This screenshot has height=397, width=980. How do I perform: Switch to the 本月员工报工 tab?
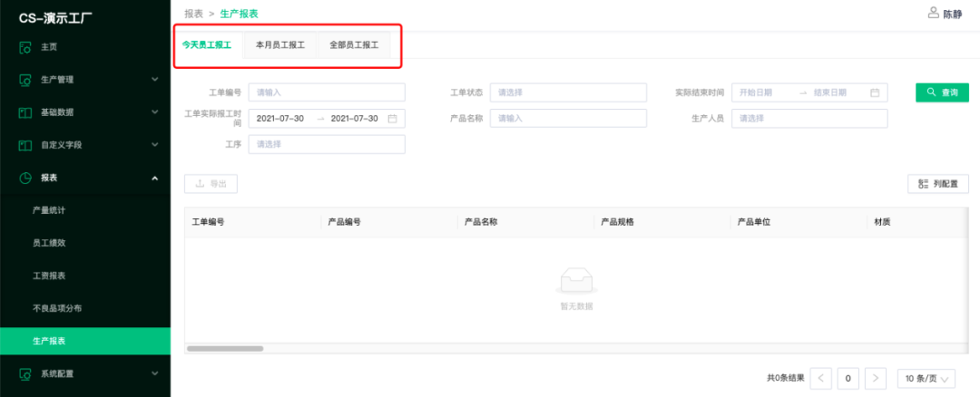coord(280,44)
